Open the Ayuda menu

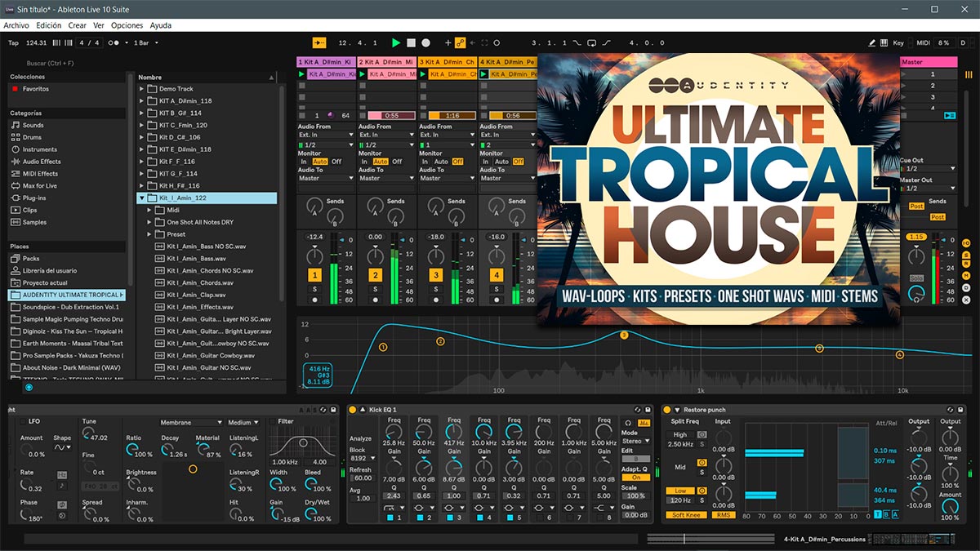point(161,25)
